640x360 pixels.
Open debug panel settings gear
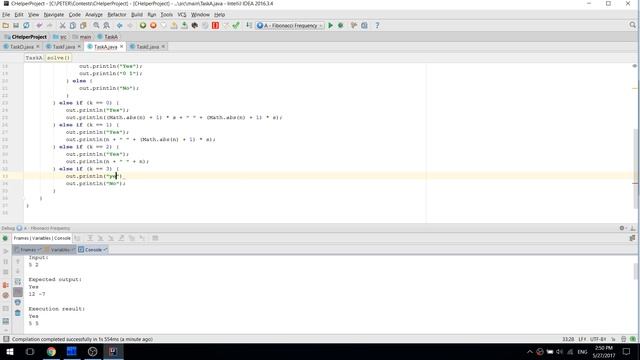pos(622,228)
